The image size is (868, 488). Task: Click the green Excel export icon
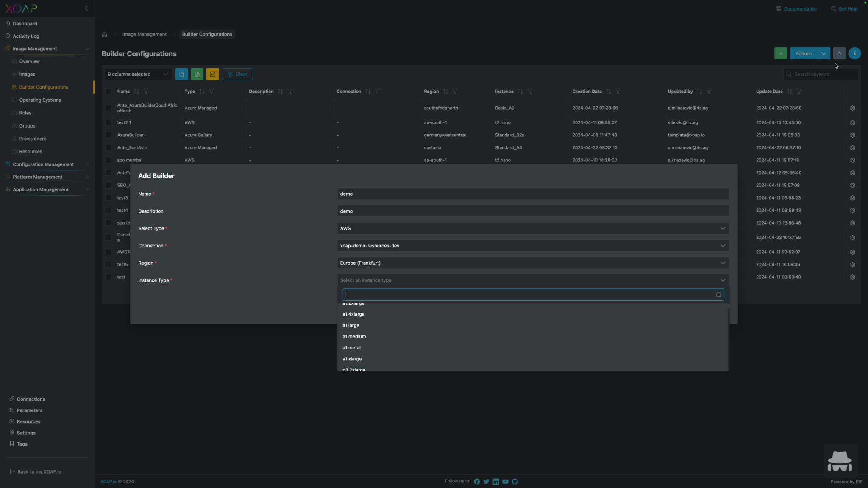197,74
